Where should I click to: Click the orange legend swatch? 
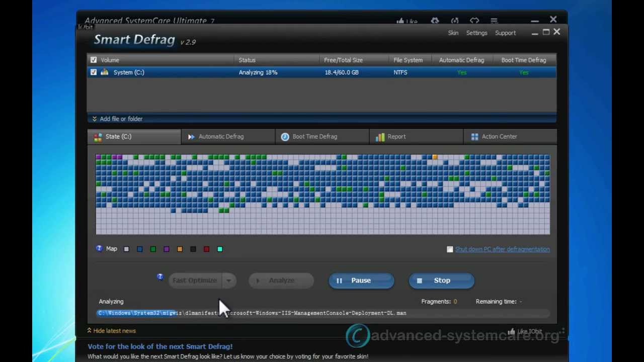[180, 249]
